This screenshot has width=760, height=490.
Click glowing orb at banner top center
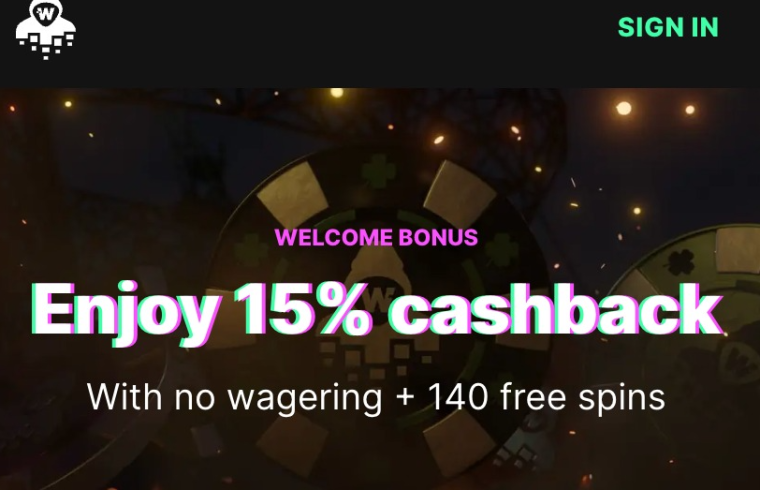[336, 93]
